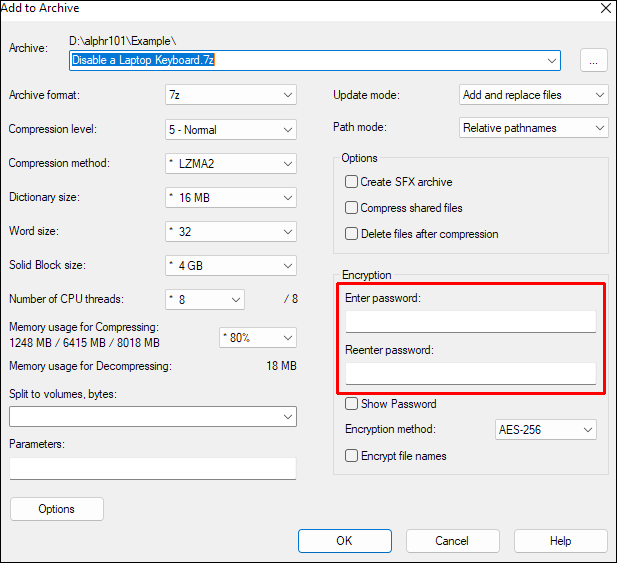Image resolution: width=617 pixels, height=563 pixels.
Task: Click the Enter password field
Action: pos(470,321)
